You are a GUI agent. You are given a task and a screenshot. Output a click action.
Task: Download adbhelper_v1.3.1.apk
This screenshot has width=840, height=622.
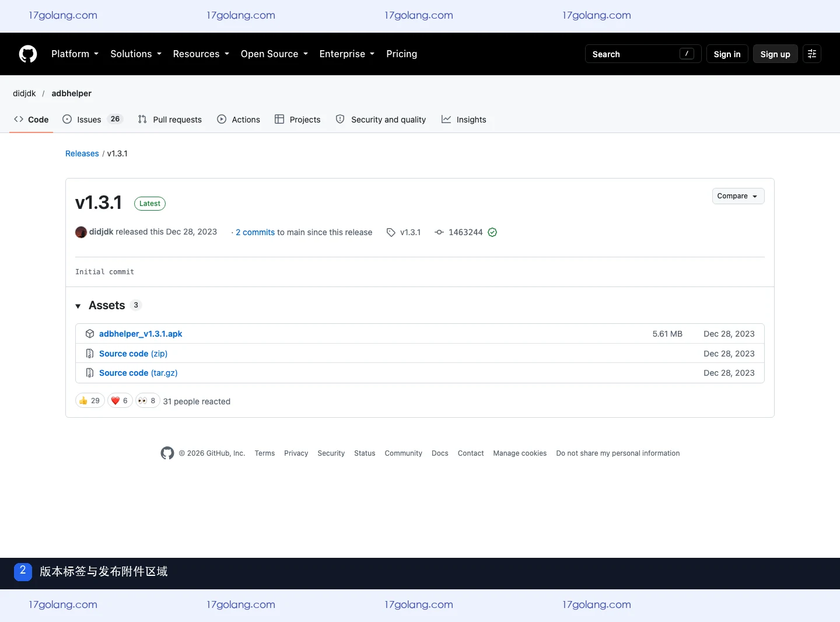[141, 334]
